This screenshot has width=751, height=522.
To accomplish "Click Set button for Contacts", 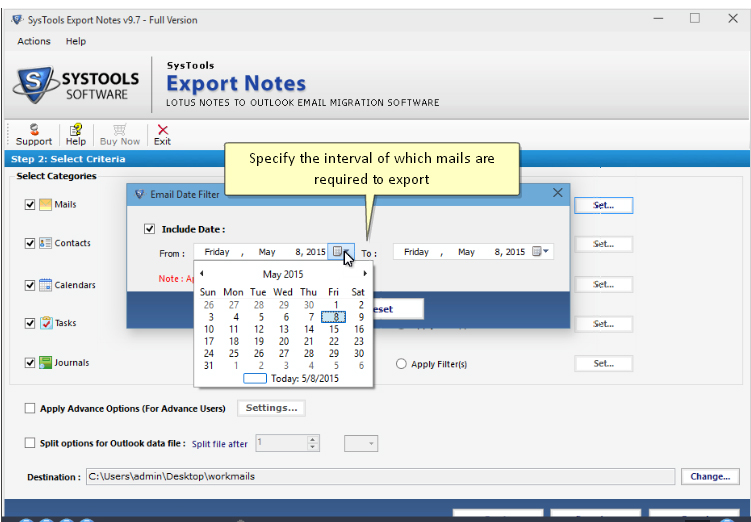I will click(603, 244).
